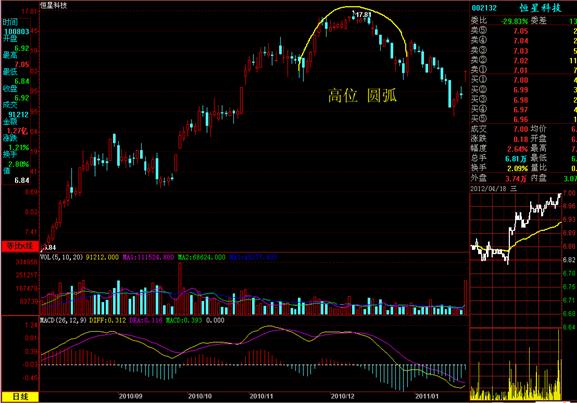
Task: Click the 2010/09 date marker on time axis
Action: coord(130,396)
